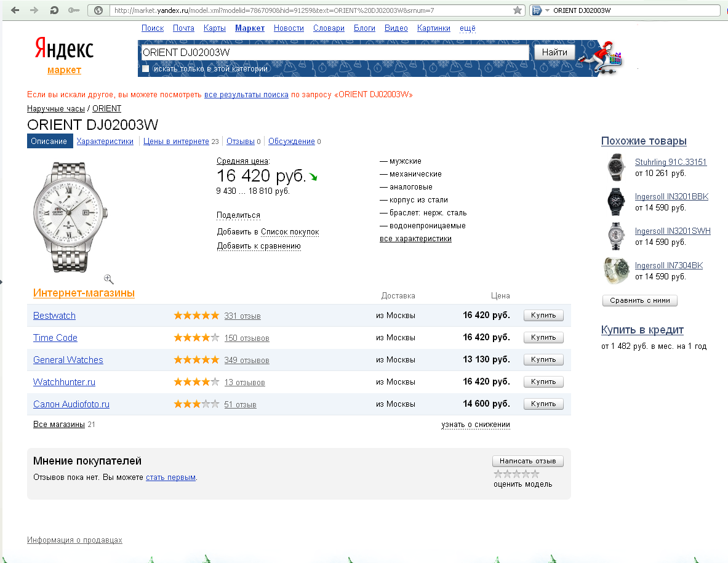Image resolution: width=728 pixels, height=563 pixels.
Task: Open the Средняя цена link
Action: click(x=242, y=161)
